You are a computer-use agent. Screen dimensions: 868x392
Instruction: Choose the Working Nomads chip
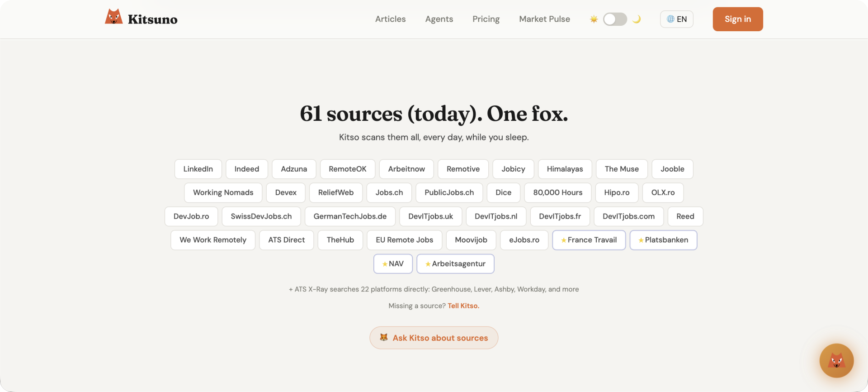click(x=223, y=193)
